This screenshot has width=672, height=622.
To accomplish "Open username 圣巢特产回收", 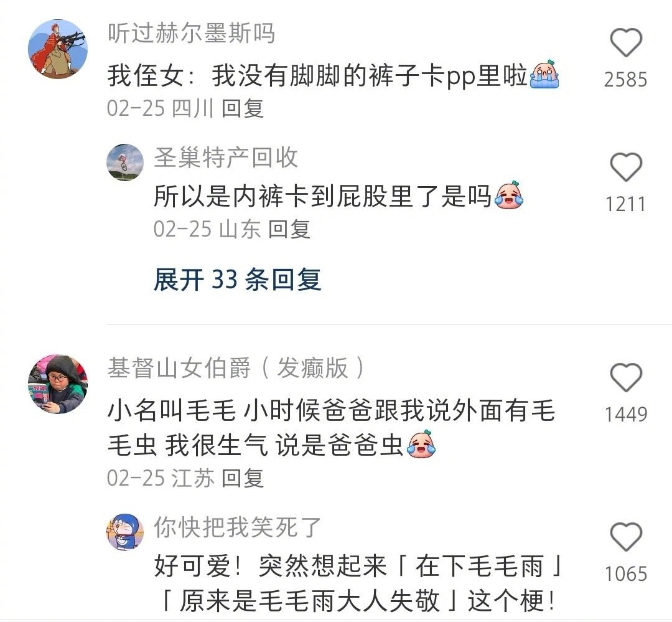I will (x=226, y=158).
